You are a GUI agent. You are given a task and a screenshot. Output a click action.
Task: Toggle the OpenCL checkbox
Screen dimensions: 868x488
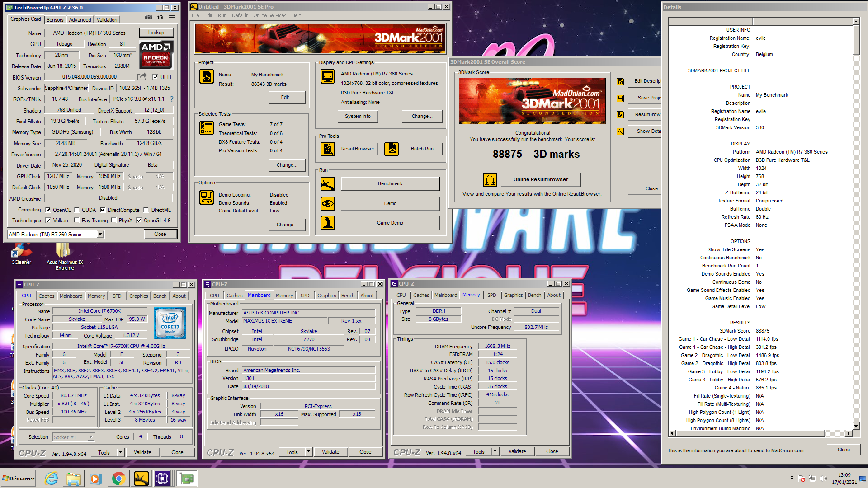(48, 210)
